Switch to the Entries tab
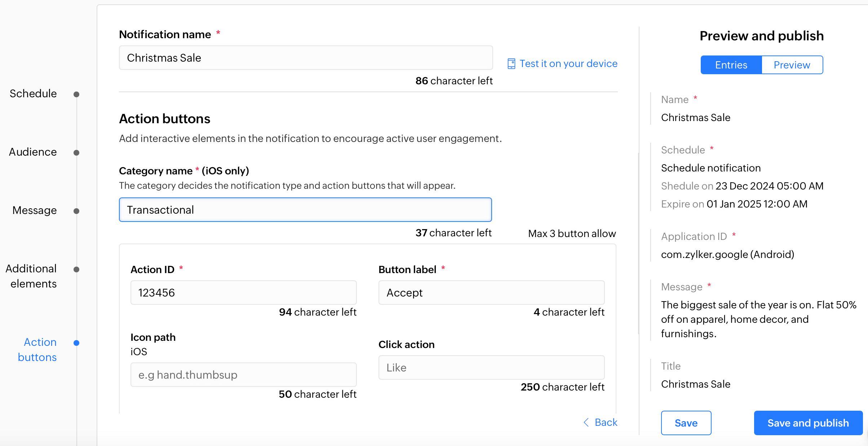Screen dimensions: 868x446 click(731, 65)
